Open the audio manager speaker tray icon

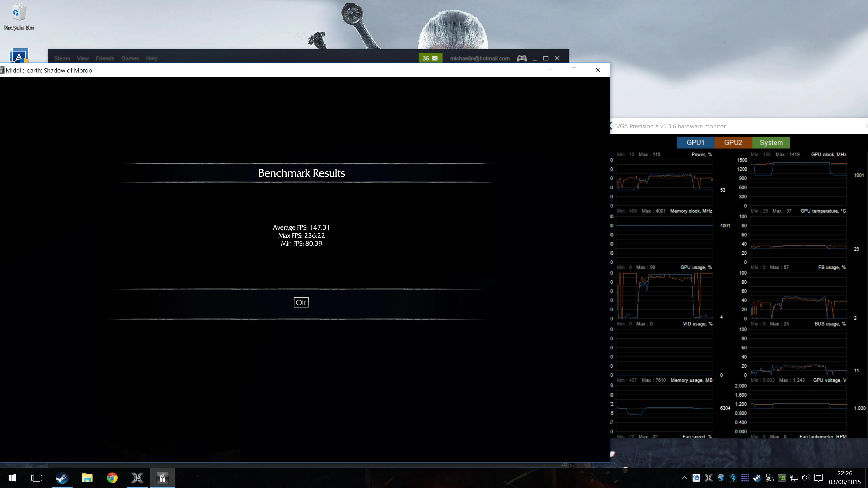(x=770, y=478)
